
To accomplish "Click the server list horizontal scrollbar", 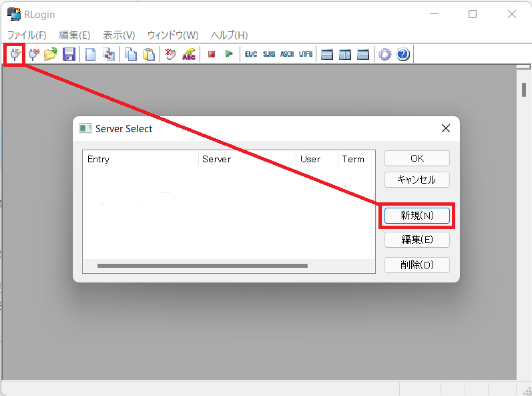I will (x=202, y=266).
